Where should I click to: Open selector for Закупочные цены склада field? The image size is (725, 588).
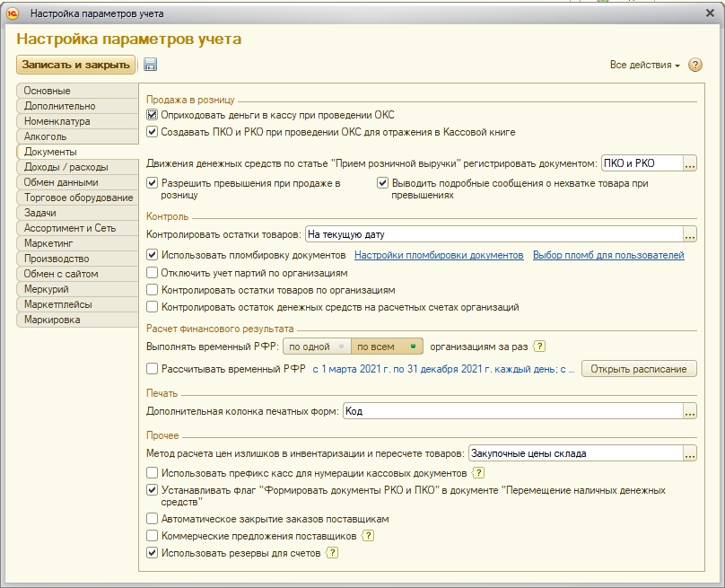[x=689, y=453]
